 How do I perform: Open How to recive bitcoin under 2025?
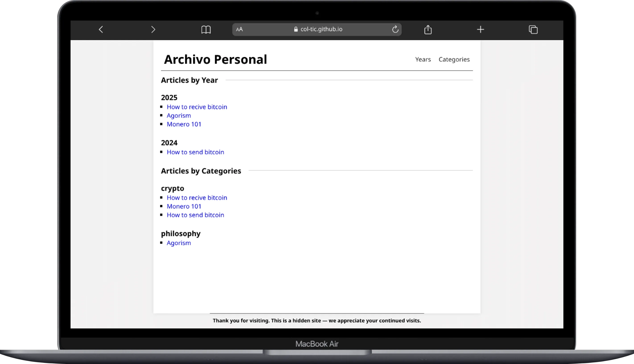[x=197, y=107]
